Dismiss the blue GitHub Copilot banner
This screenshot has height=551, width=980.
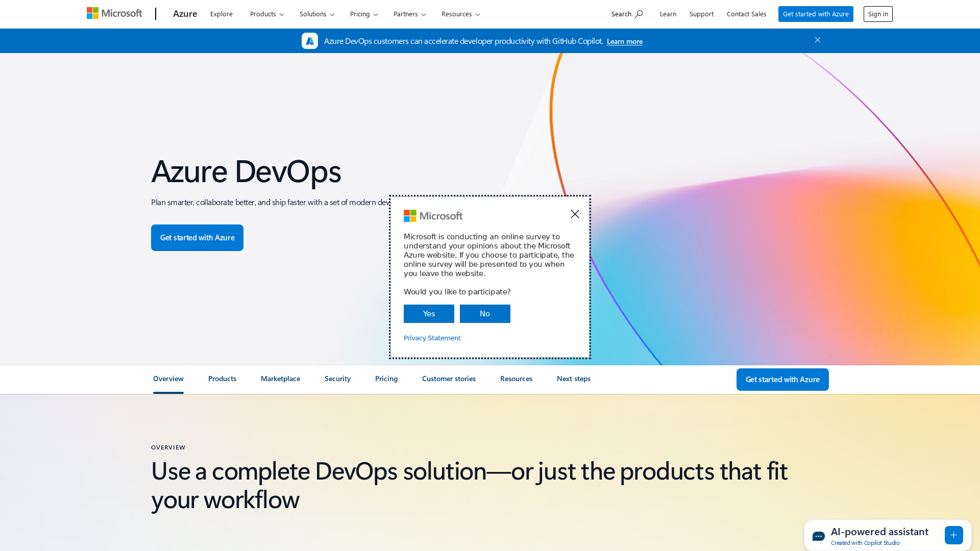[818, 40]
